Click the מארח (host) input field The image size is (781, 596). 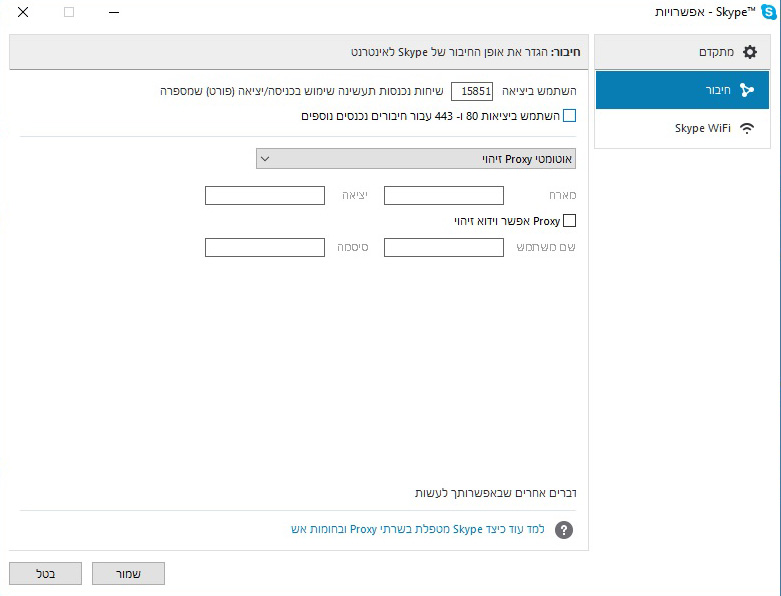[x=444, y=195]
